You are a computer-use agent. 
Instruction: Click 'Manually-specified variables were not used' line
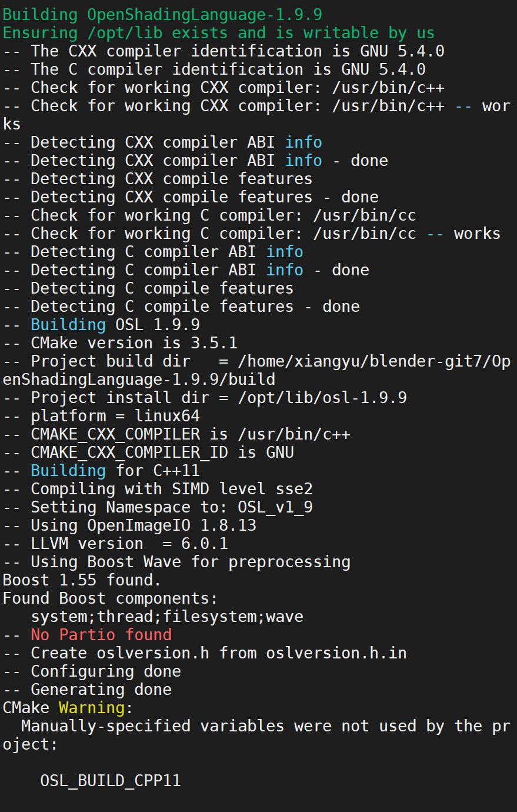[x=257, y=735]
